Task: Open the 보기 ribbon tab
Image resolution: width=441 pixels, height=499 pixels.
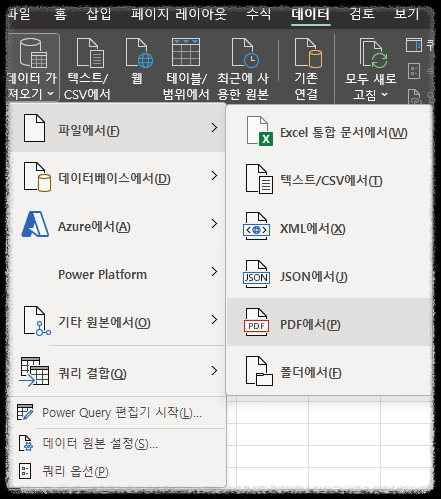Action: [406, 14]
